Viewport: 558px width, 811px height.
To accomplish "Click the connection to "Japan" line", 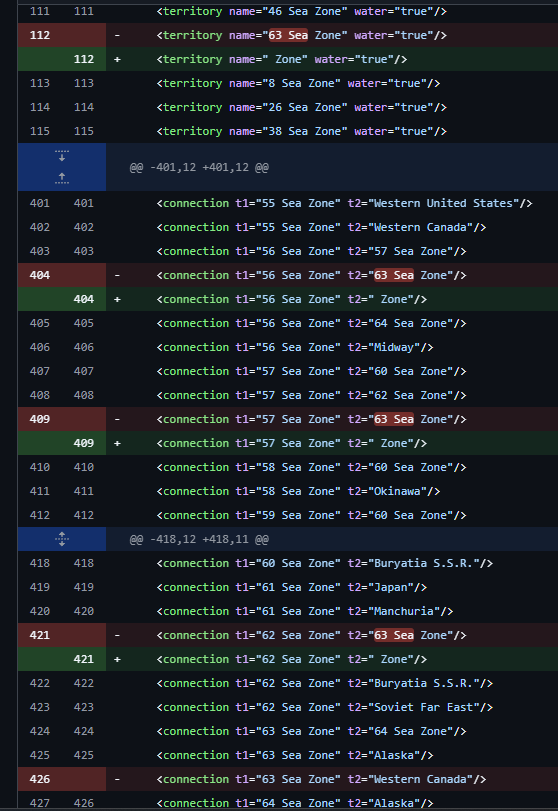I will pyautogui.click(x=292, y=587).
